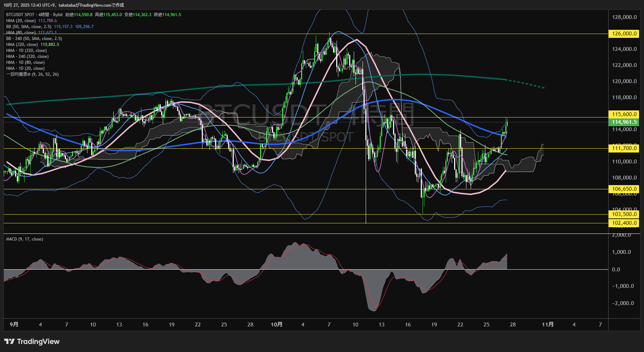
Task: Select the 115,600.0 horizontal line label
Action: (x=624, y=114)
